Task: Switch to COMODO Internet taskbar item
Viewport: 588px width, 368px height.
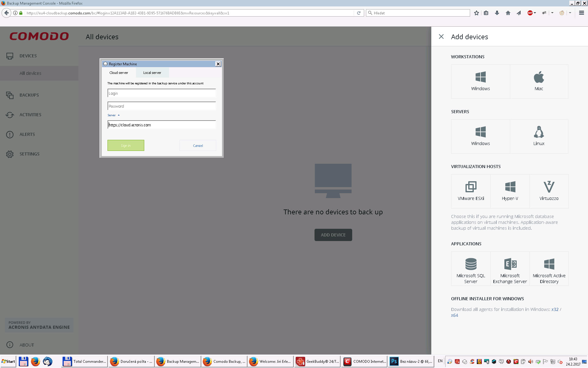Action: click(x=364, y=362)
